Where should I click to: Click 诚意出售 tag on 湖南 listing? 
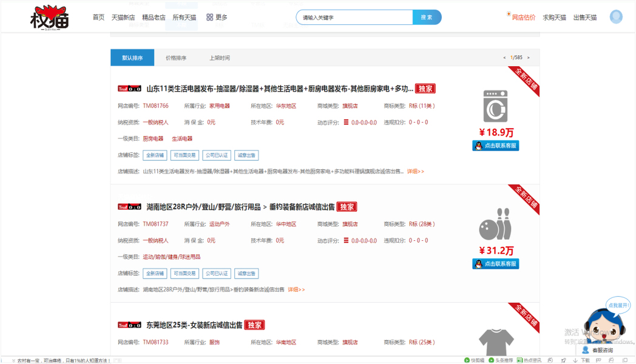[x=246, y=274]
